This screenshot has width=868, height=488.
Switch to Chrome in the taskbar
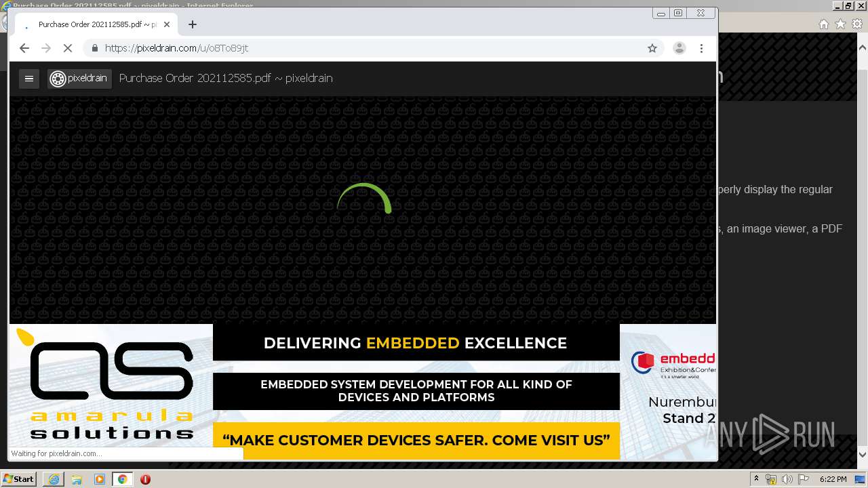coord(122,479)
